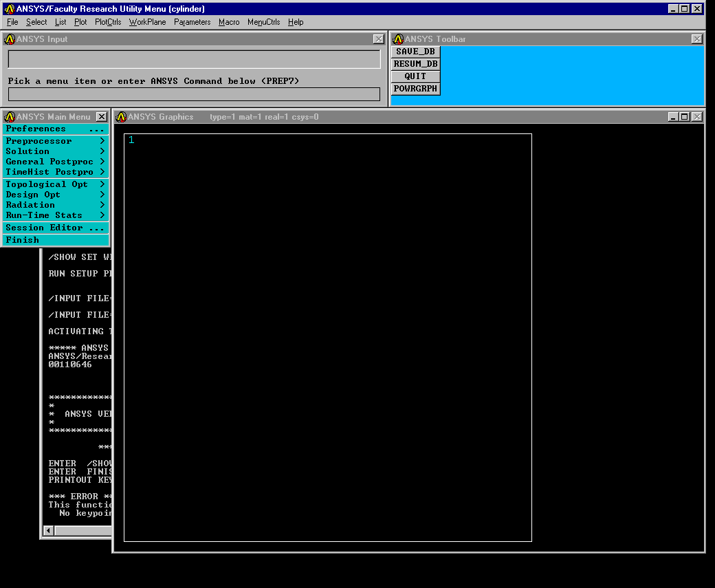Open the Select menu
The height and width of the screenshot is (588, 715).
pos(36,22)
